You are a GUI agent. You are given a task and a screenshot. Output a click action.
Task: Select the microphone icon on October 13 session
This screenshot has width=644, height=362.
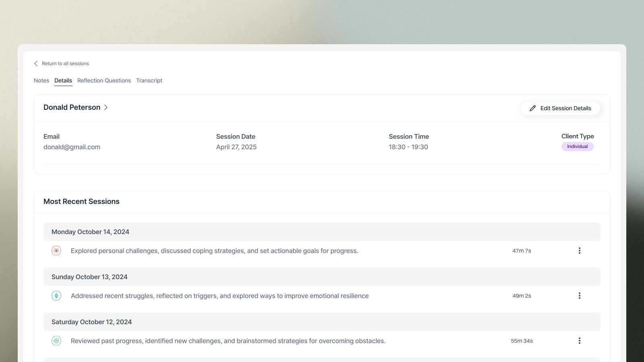(56, 296)
